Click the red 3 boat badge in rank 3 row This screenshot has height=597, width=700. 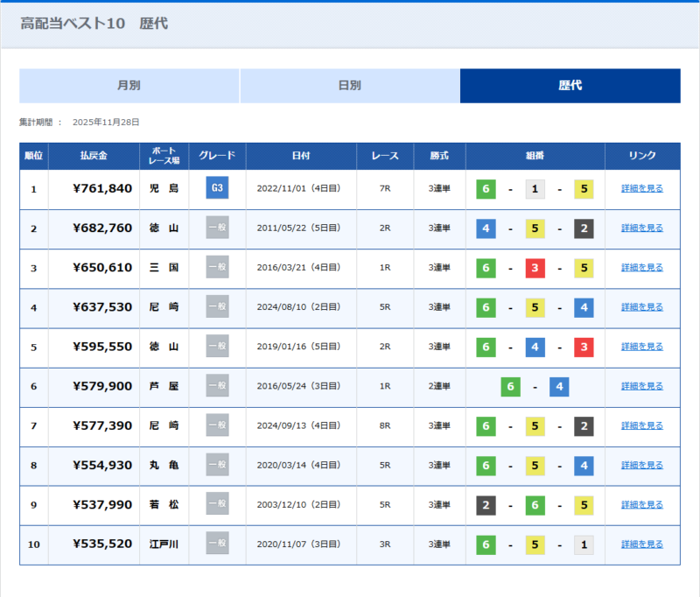click(535, 268)
